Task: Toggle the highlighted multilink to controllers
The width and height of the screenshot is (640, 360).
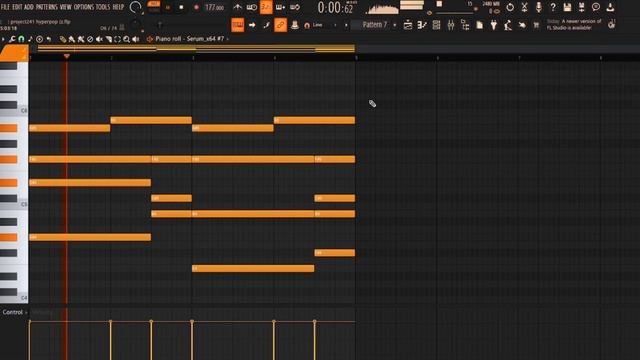Action: click(x=280, y=25)
